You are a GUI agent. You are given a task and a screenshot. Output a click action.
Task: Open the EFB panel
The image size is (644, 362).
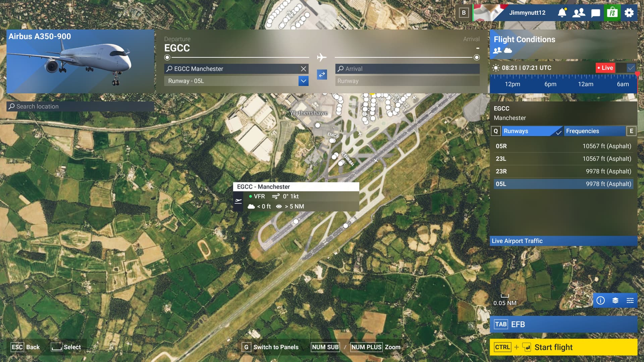tap(563, 324)
